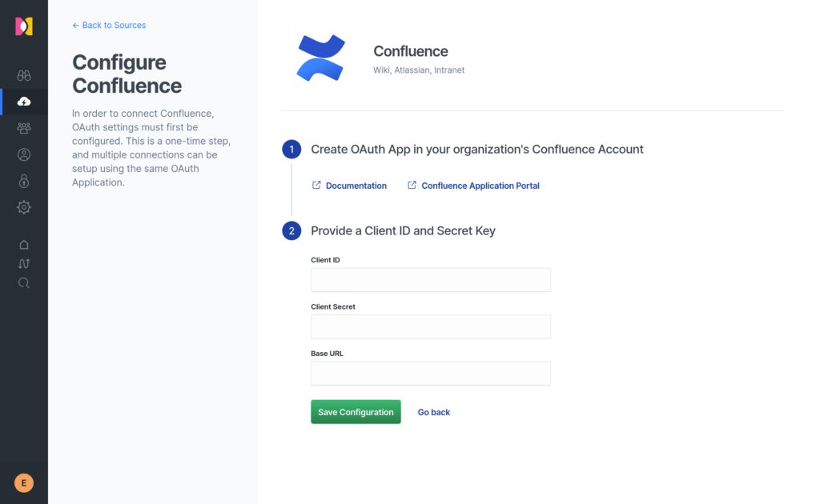Open the gear settings icon
This screenshot has height=504, width=820.
click(24, 207)
